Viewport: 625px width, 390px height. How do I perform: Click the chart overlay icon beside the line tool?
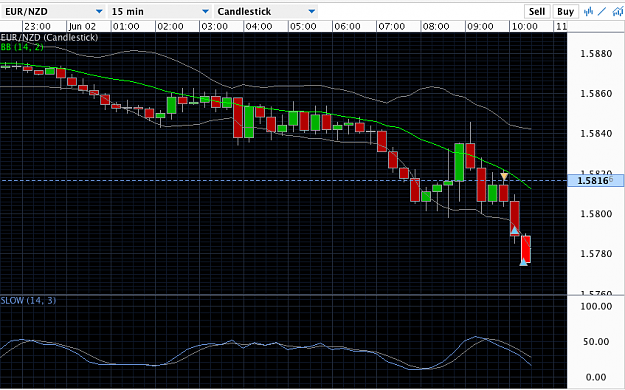pyautogui.click(x=618, y=12)
